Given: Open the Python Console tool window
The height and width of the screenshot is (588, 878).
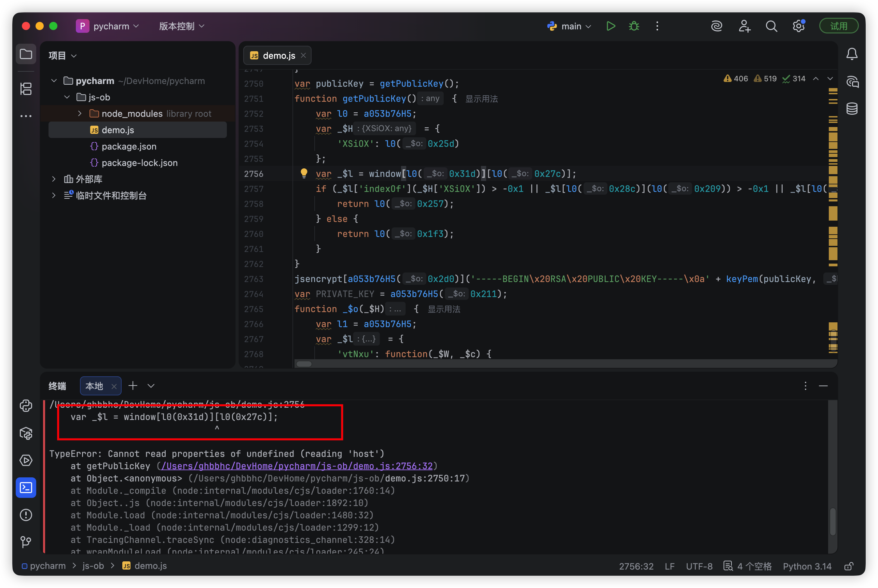Looking at the screenshot, I should point(26,406).
